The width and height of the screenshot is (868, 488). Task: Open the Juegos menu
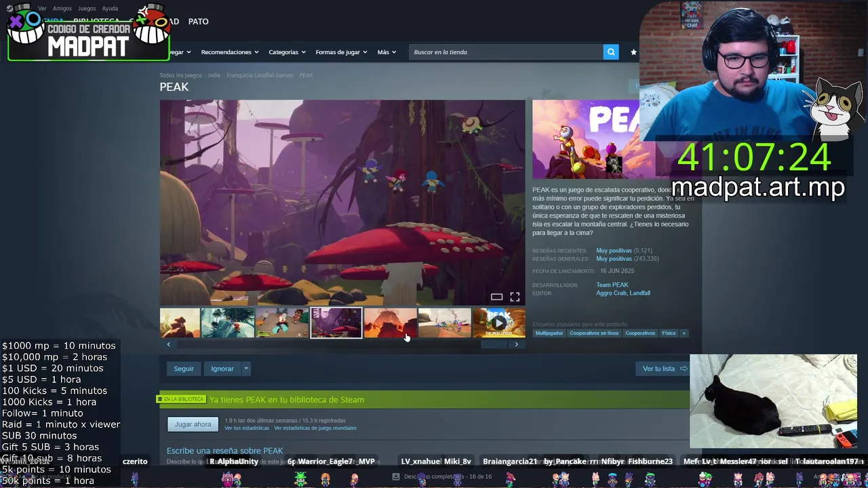[87, 9]
